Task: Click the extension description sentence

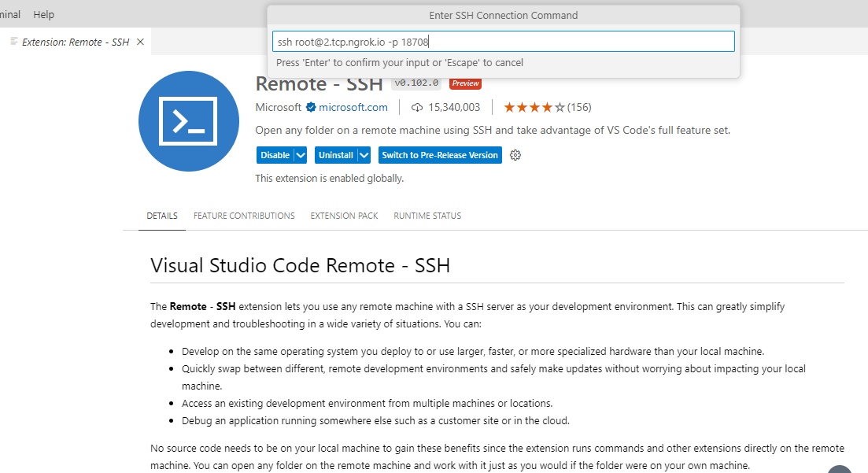Action: click(493, 130)
